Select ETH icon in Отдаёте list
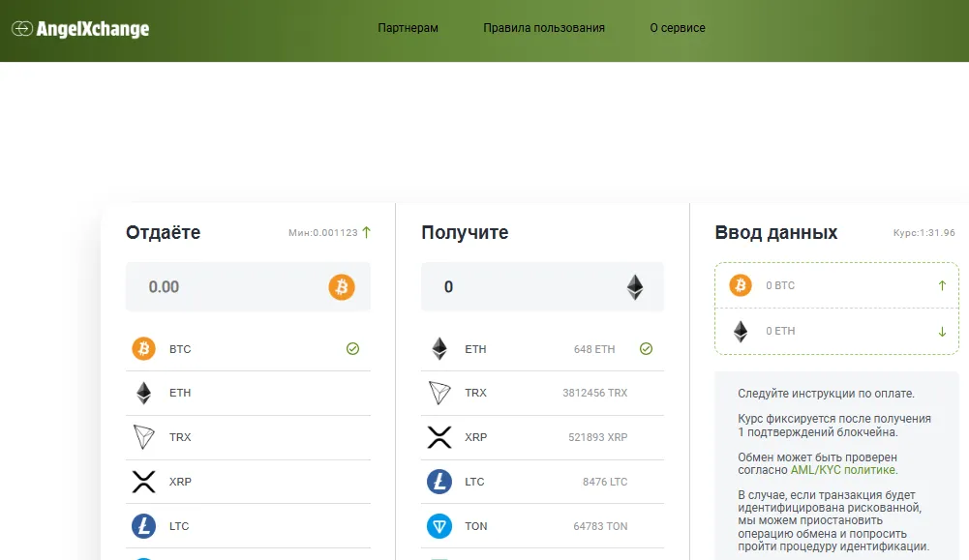 click(143, 393)
